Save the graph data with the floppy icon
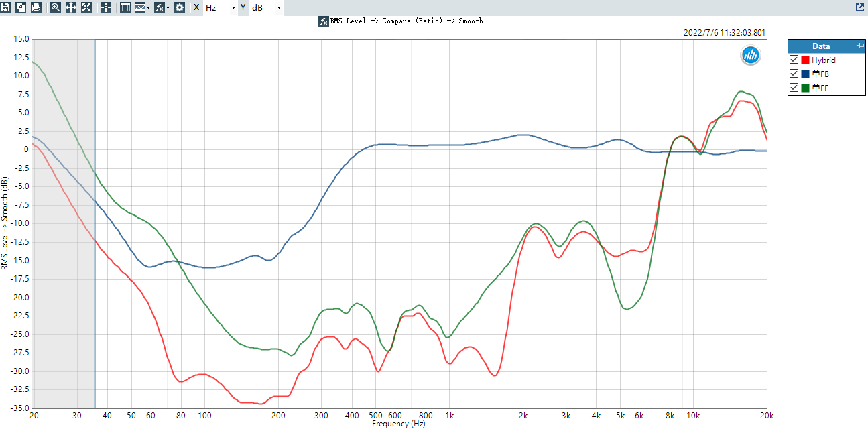This screenshot has height=431, width=868. [x=5, y=7]
